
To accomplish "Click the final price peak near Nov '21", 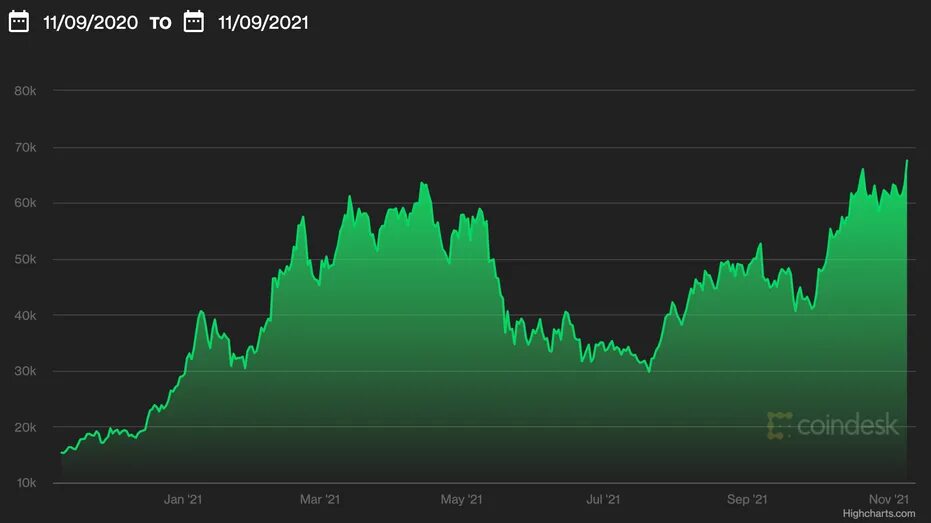I will [x=907, y=161].
